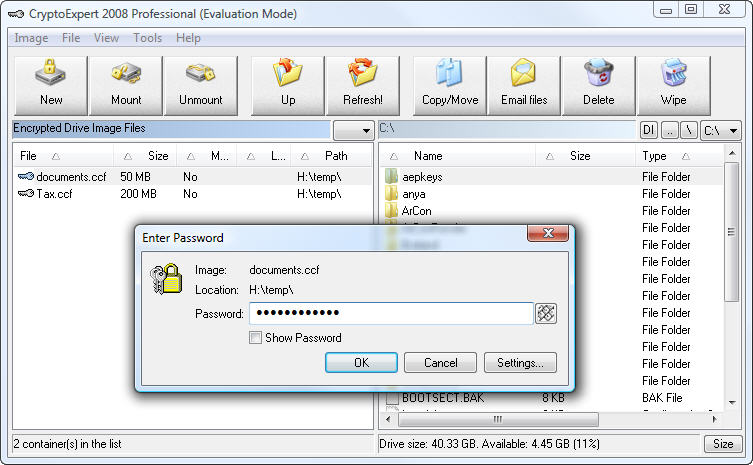
Task: Open Settings... from the password dialog
Action: (x=520, y=363)
